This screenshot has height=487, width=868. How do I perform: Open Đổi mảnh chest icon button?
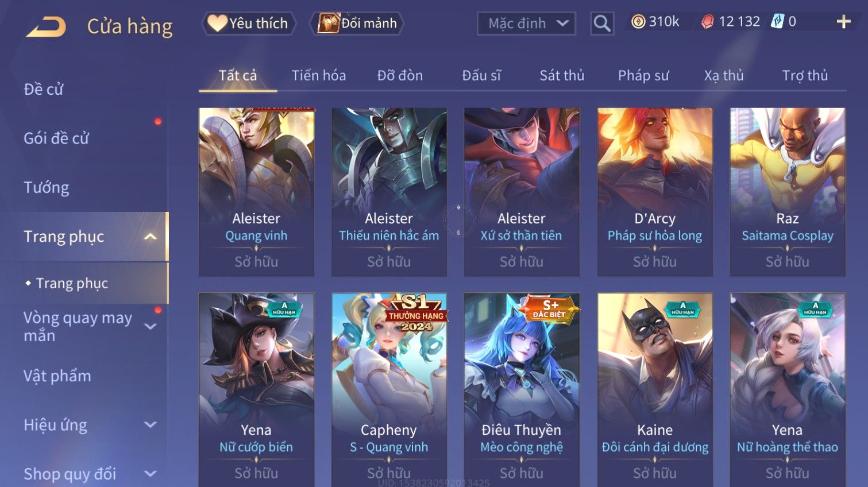pyautogui.click(x=357, y=24)
